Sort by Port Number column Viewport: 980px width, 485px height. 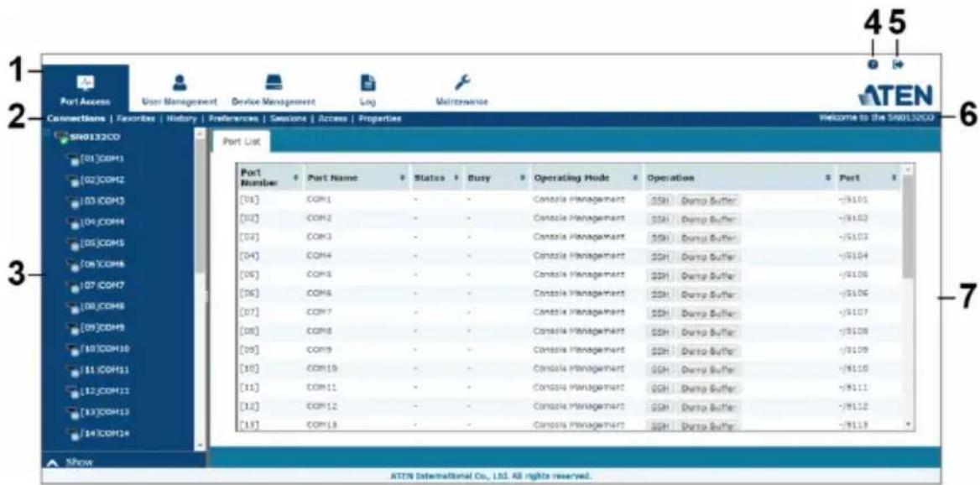pos(268,178)
